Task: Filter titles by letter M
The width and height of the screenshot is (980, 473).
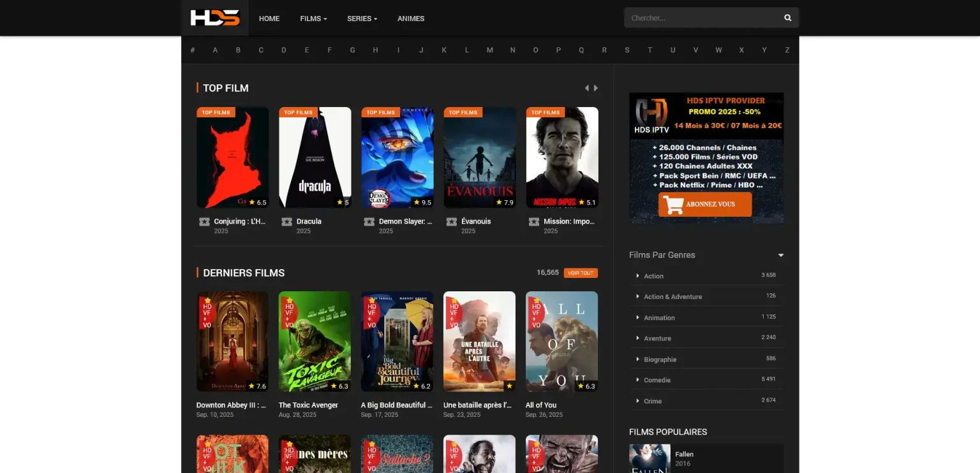Action: 490,50
